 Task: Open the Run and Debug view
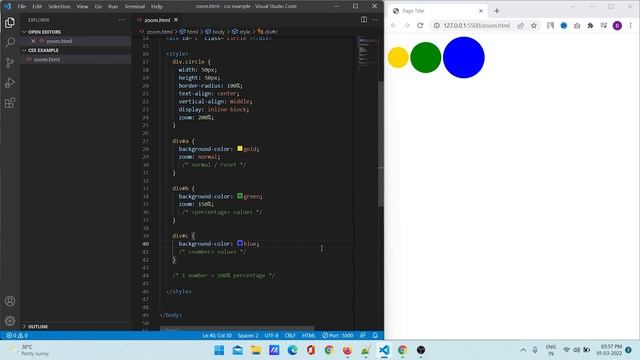[x=10, y=82]
